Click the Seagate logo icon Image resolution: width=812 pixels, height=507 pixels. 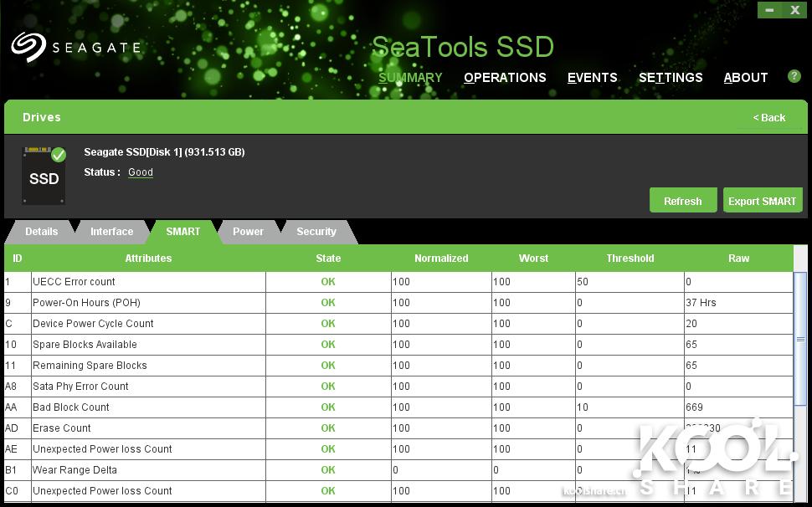pyautogui.click(x=28, y=47)
